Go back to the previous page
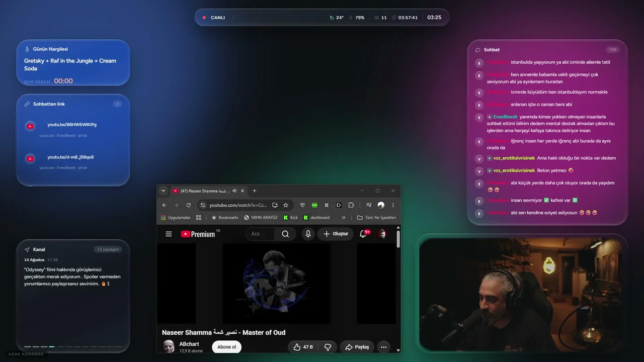The image size is (644, 362). tap(165, 205)
